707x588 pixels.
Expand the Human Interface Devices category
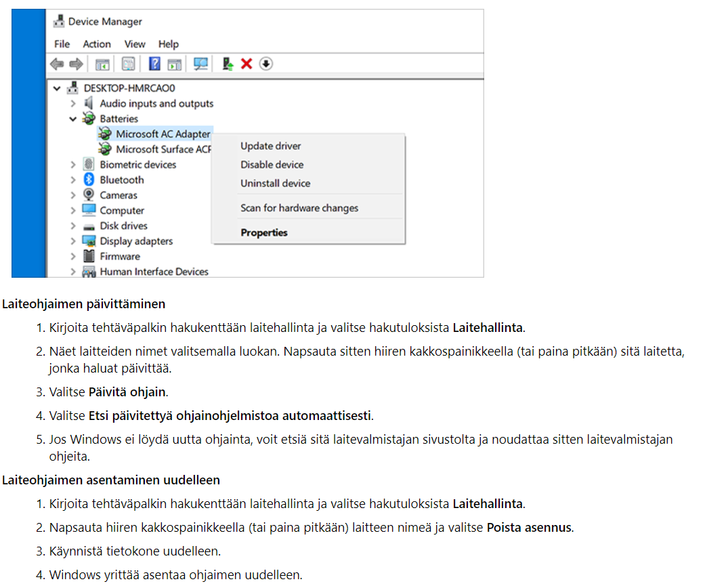[x=73, y=272]
